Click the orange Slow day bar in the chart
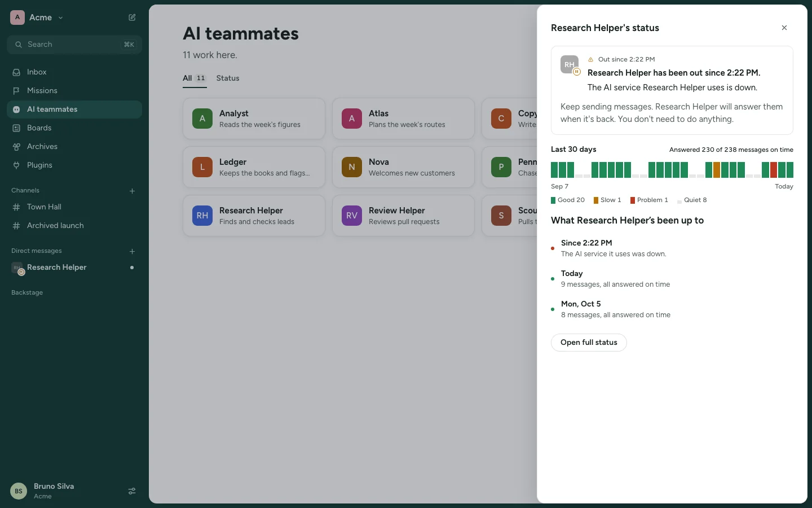 click(x=717, y=170)
